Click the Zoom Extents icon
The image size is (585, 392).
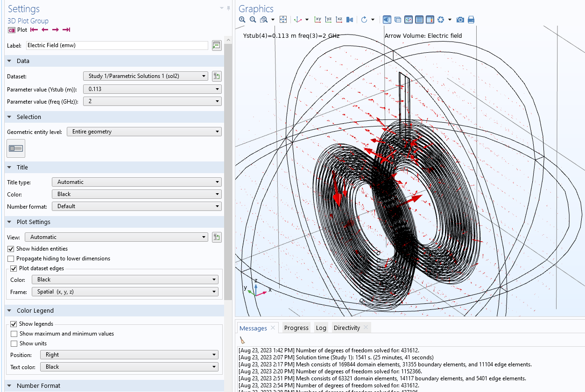(x=283, y=20)
